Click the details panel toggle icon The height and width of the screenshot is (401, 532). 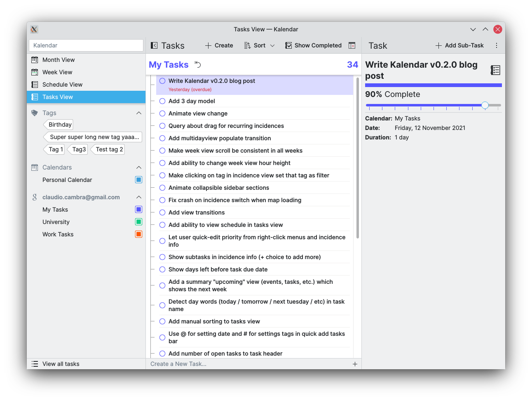[352, 45]
